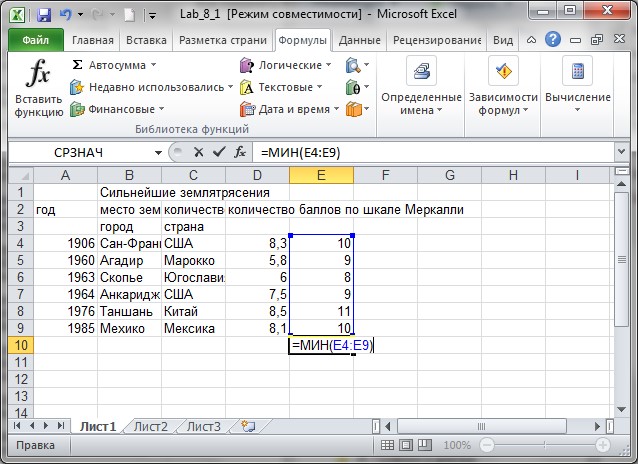Viewport: 638px width, 464px height.
Task: Save the workbook with the floppy disk icon
Action: point(44,15)
